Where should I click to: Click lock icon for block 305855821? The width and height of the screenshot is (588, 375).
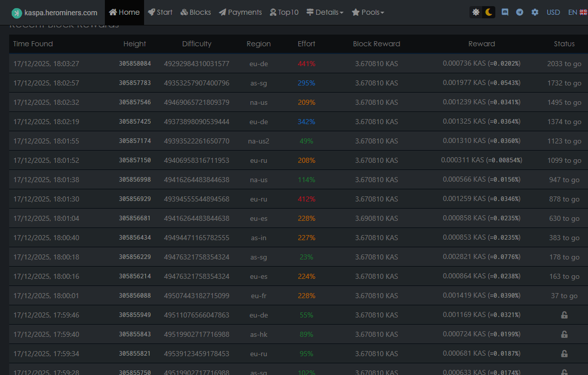(564, 354)
